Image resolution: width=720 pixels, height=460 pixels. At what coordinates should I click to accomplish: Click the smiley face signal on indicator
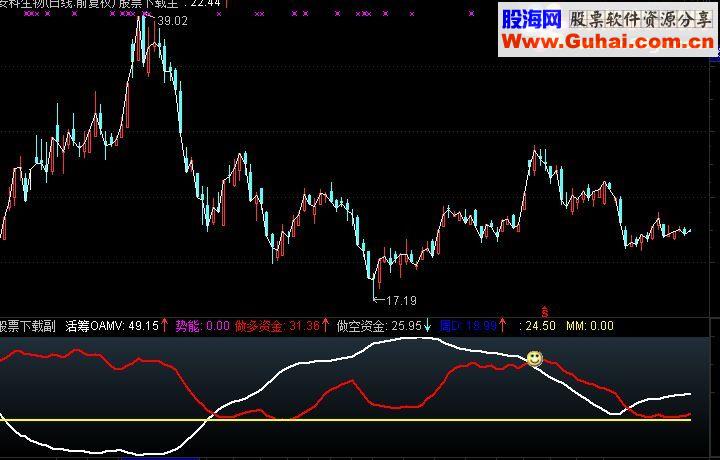tap(534, 358)
